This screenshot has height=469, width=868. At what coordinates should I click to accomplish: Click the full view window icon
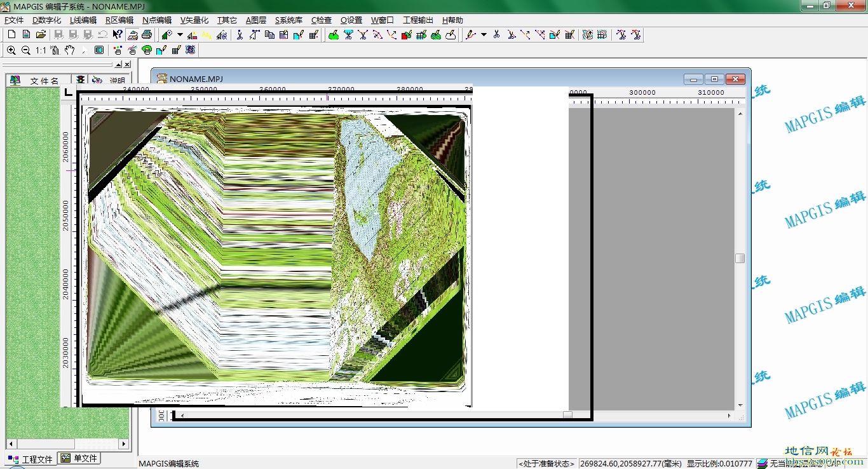coord(99,50)
